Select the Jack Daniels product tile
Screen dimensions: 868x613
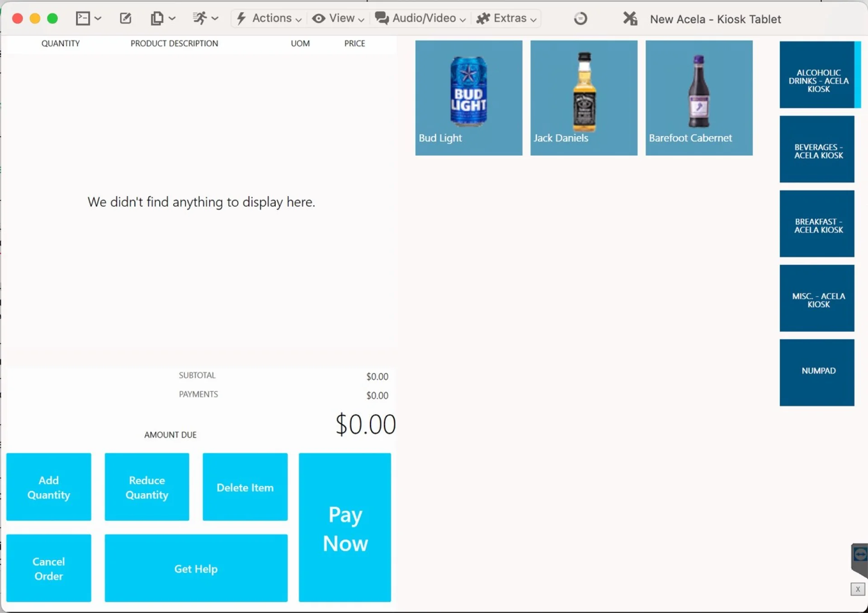point(584,98)
